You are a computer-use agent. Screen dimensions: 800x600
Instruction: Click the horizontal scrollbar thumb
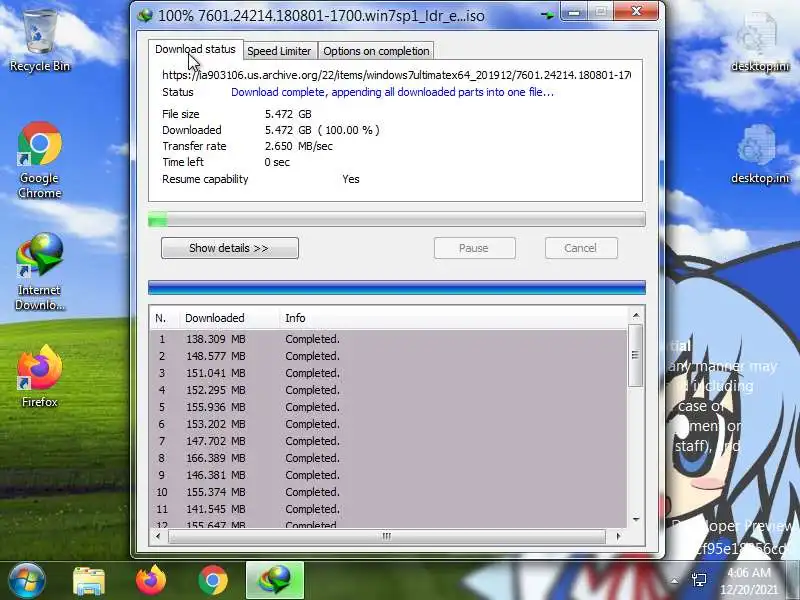coord(387,536)
